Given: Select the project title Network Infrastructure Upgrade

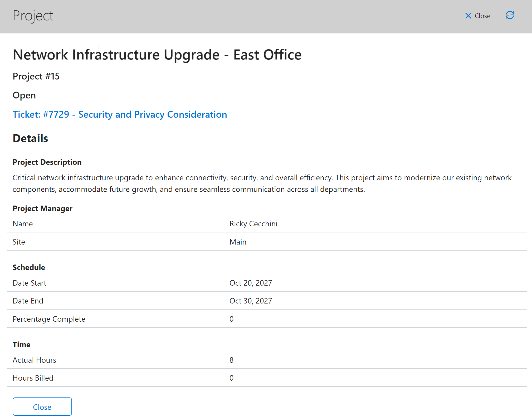Looking at the screenshot, I should 157,54.
